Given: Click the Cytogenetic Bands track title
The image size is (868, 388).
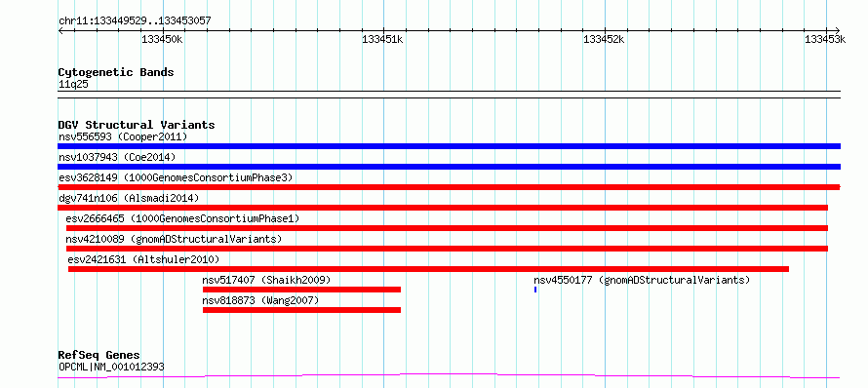Looking at the screenshot, I should 116,72.
